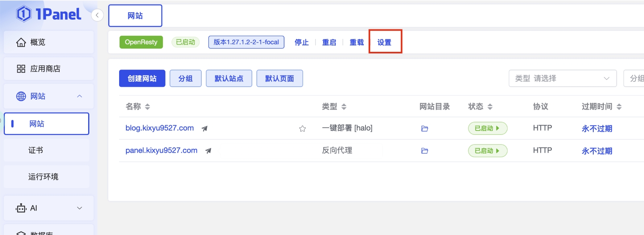Image resolution: width=644 pixels, height=235 pixels.
Task: Open 证书 in the sidebar
Action: [36, 150]
